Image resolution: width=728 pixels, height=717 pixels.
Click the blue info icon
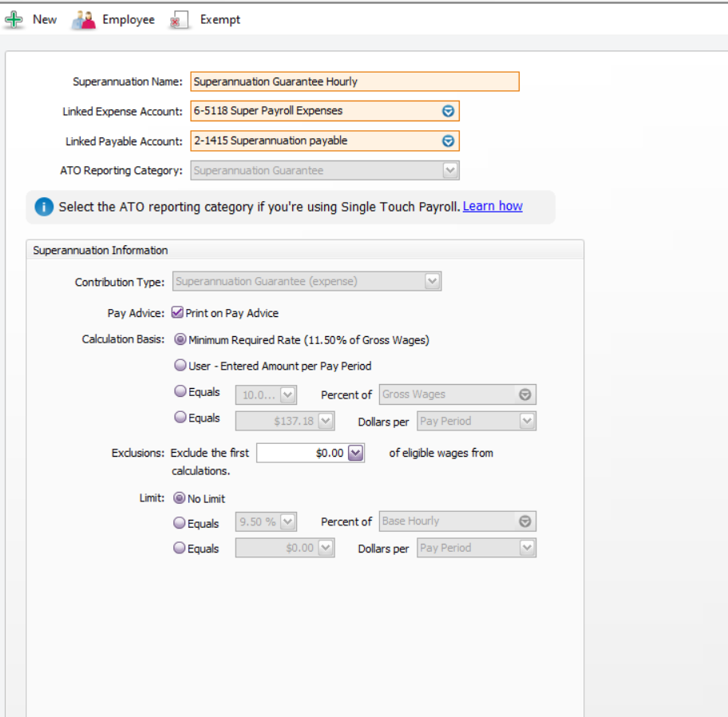45,207
